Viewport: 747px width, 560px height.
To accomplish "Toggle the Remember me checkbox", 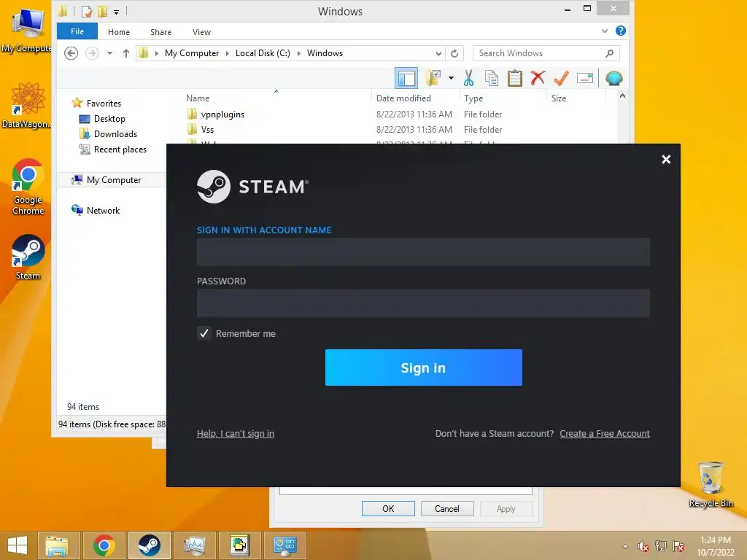I will point(204,333).
